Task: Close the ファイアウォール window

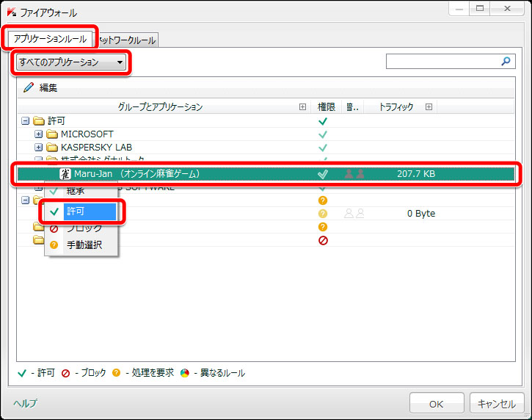Action: [x=507, y=9]
